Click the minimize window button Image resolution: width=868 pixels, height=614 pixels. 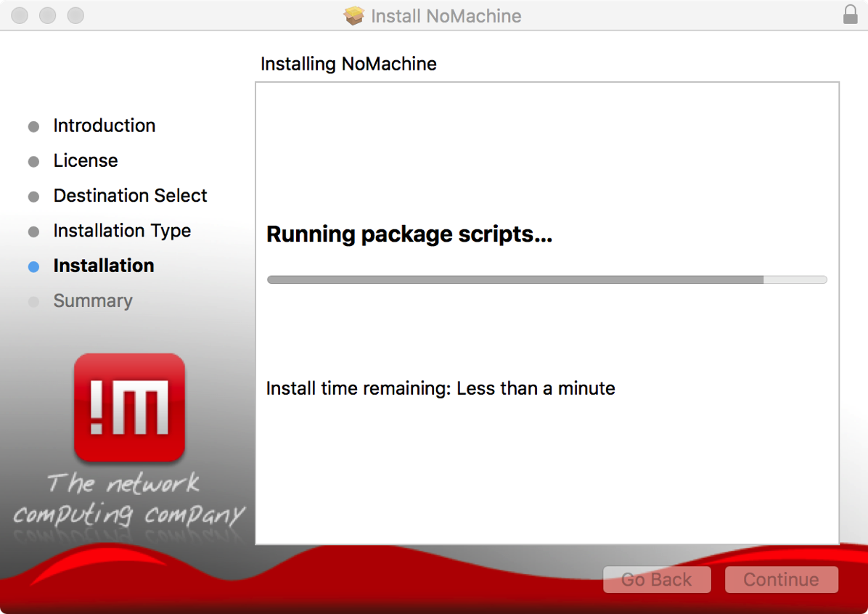tap(48, 15)
